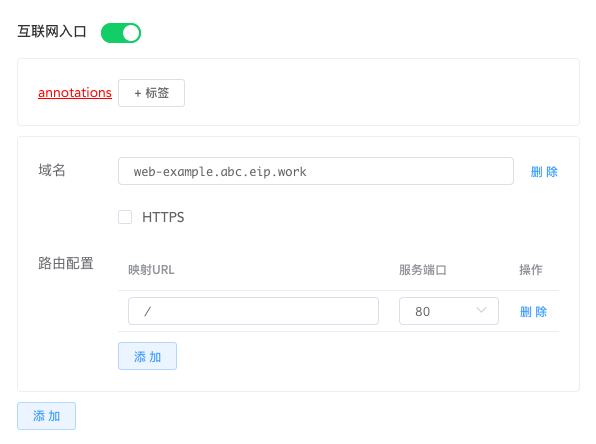Focus the 域名 input field

(315, 171)
